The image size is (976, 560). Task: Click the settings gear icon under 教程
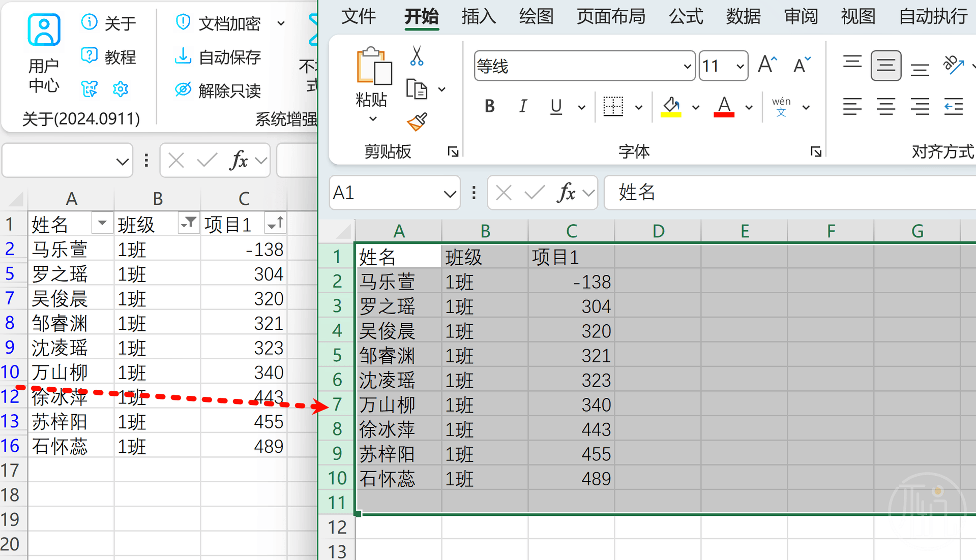pyautogui.click(x=121, y=89)
